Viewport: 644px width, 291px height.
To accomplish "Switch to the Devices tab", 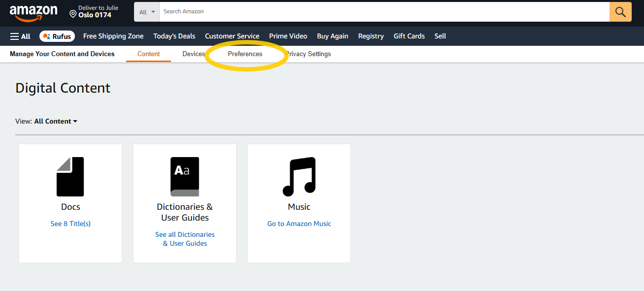I will (194, 54).
